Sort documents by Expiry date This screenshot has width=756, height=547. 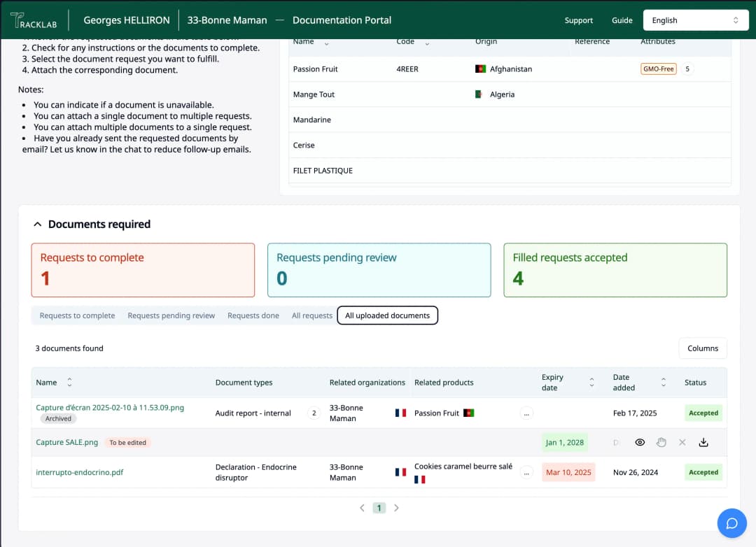point(591,383)
